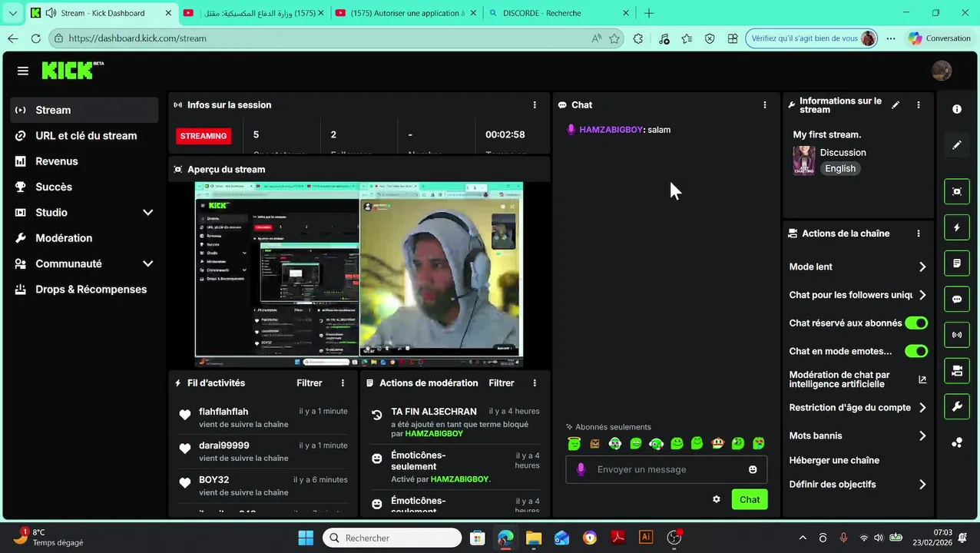Click the taskbar Rechercher search box
This screenshot has height=553, width=980.
tap(392, 538)
